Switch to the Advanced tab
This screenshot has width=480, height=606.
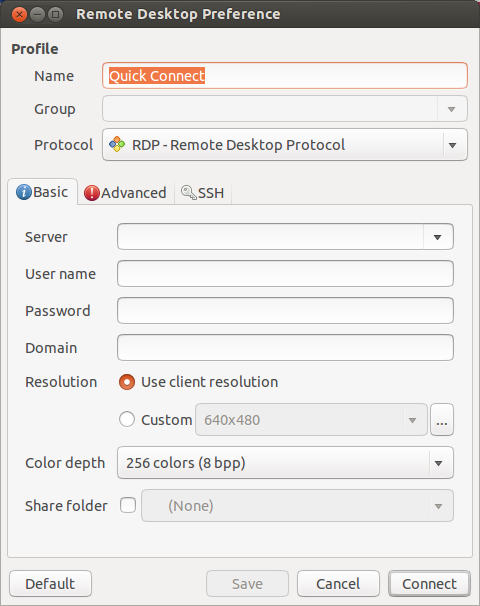tap(126, 193)
